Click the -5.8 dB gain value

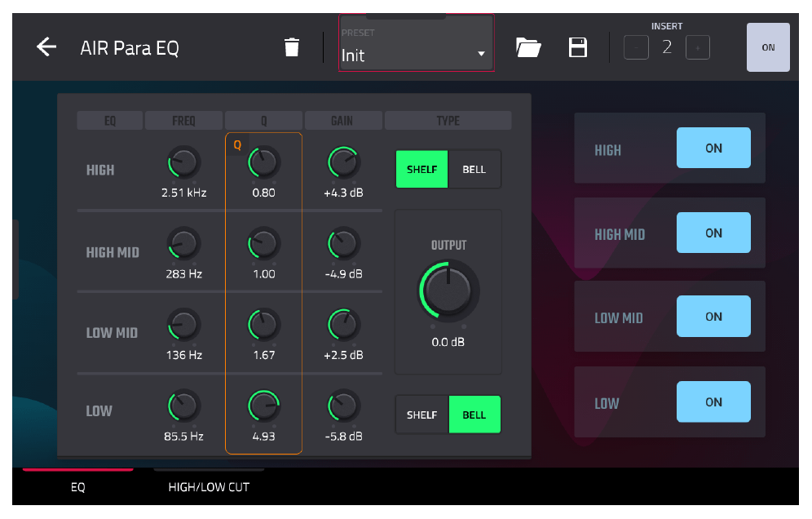tap(343, 436)
